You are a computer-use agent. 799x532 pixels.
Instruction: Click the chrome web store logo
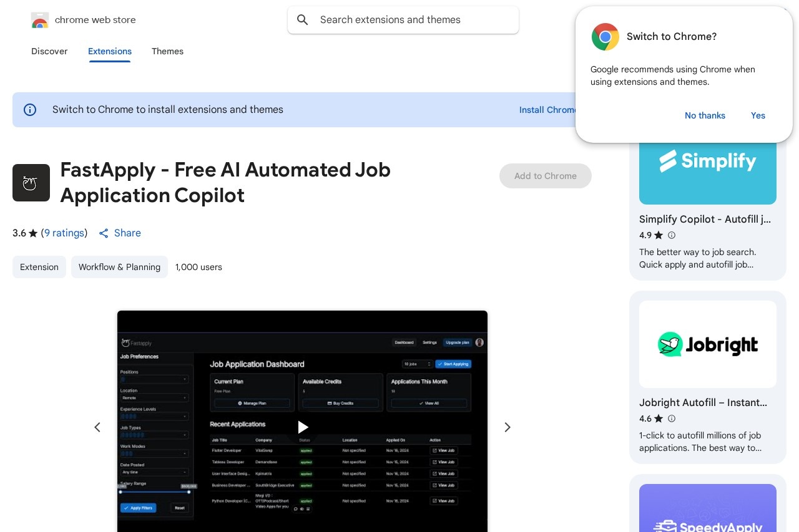click(40, 20)
